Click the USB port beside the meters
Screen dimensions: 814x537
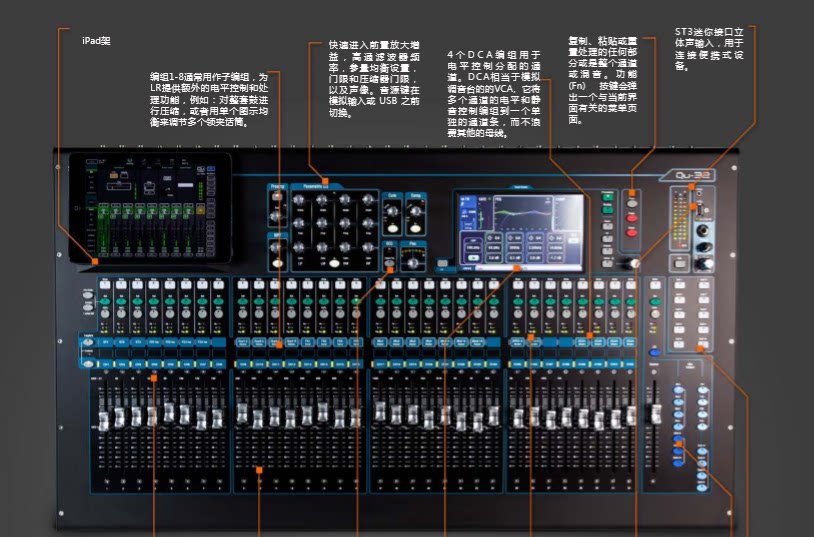pyautogui.click(x=700, y=210)
